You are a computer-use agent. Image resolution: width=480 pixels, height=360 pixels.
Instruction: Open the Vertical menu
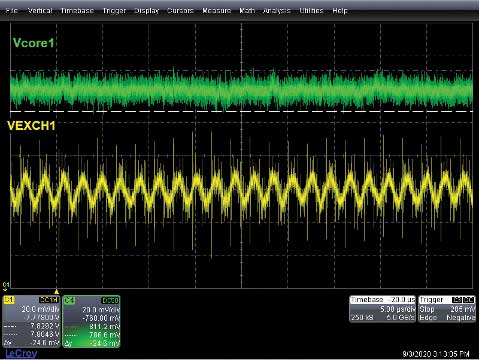point(40,11)
